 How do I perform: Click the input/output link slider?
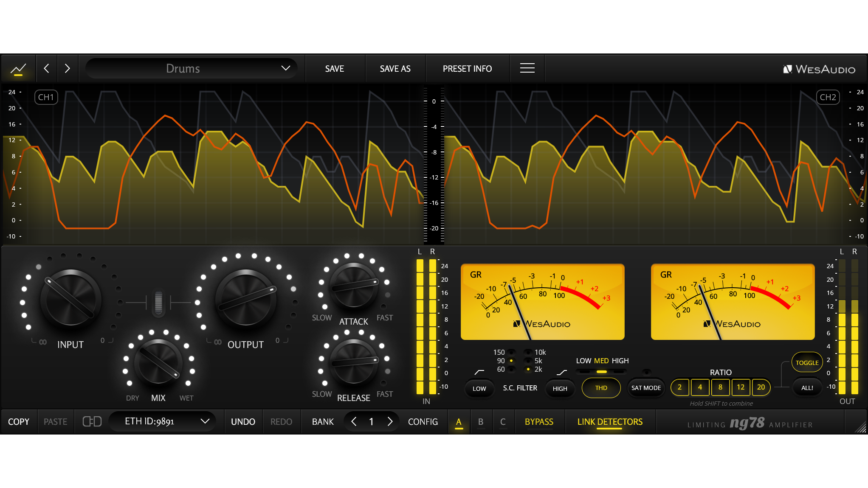tap(158, 303)
